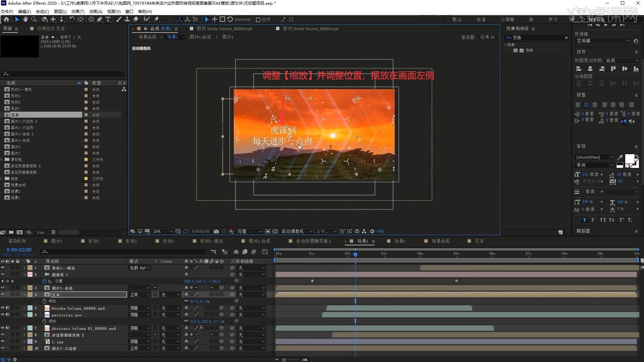Viewport: 644px width, 362px height.
Task: Select the Zoom magnifier tool
Action: click(34, 19)
